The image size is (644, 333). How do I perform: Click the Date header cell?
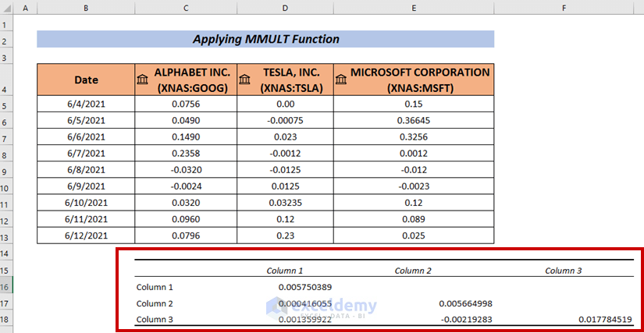tap(86, 79)
